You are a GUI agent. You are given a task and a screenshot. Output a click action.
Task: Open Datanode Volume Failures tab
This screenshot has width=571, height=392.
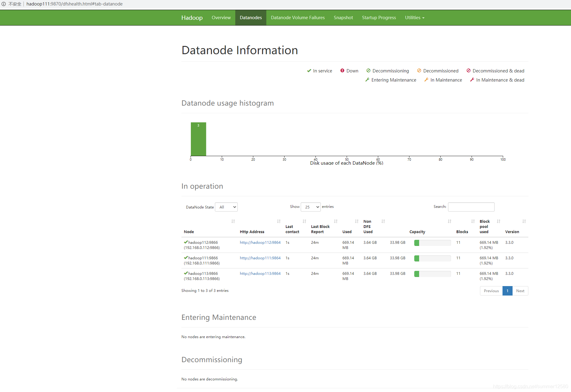(298, 18)
